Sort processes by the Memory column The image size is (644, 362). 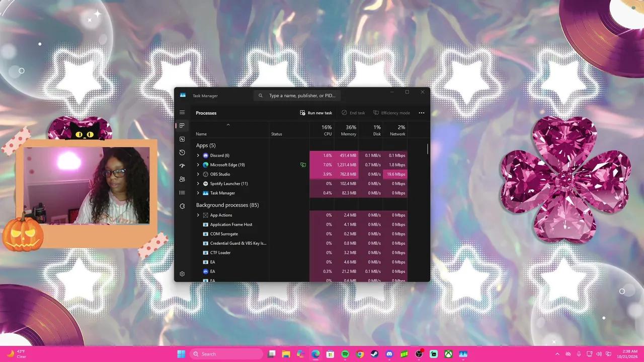point(346,130)
